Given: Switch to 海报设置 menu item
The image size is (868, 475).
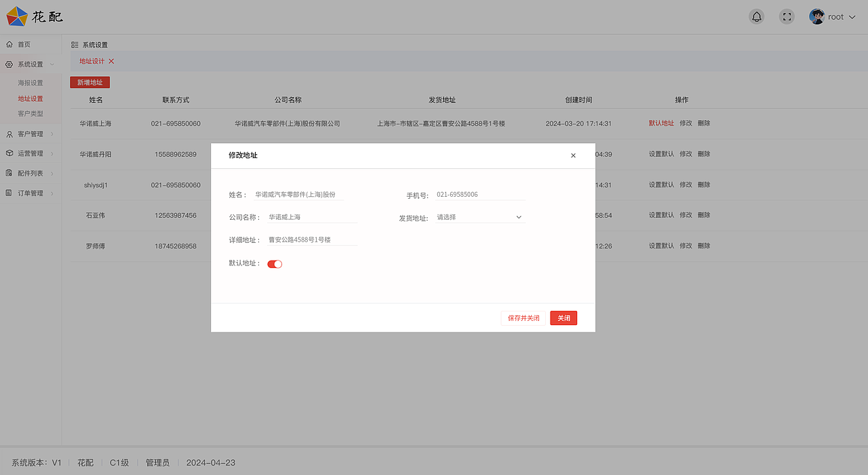Looking at the screenshot, I should (x=30, y=82).
